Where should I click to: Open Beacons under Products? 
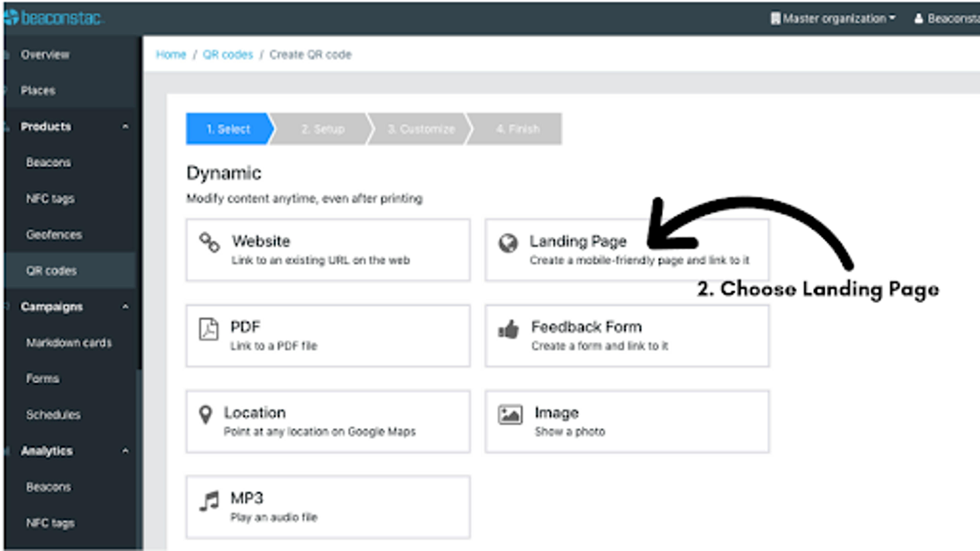point(48,162)
